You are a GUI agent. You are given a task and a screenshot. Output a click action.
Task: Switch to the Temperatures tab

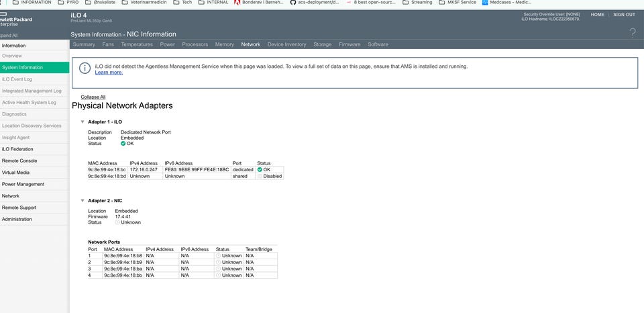(137, 44)
